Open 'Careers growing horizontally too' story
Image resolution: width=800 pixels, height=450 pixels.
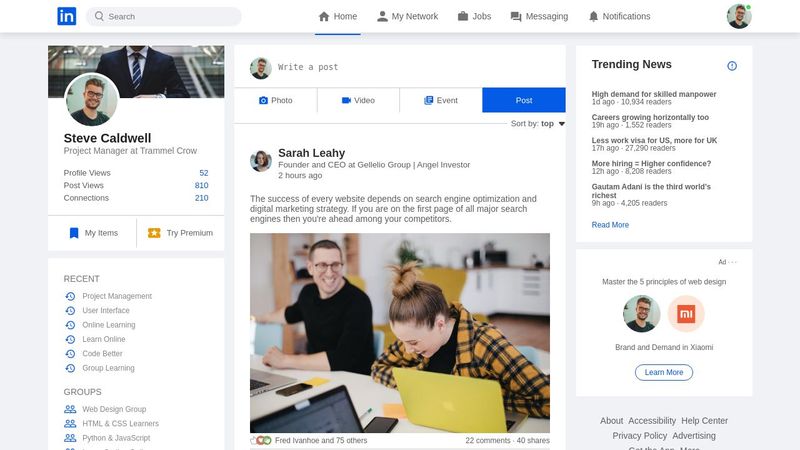tap(650, 117)
